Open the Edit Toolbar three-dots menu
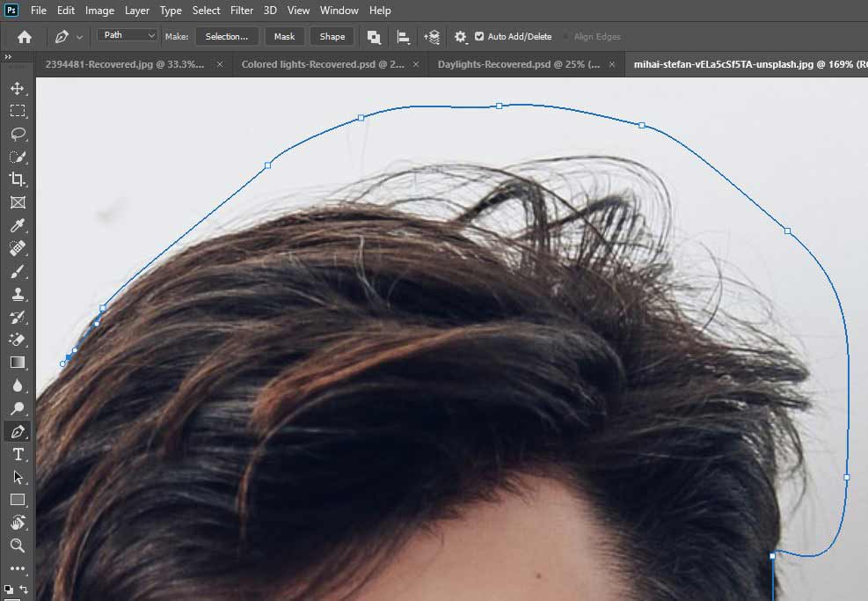The image size is (868, 601). coord(18,568)
